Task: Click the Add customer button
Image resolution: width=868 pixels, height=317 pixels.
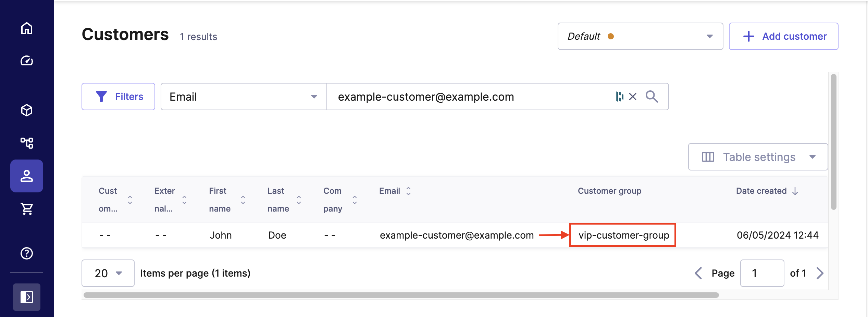Action: pos(783,36)
